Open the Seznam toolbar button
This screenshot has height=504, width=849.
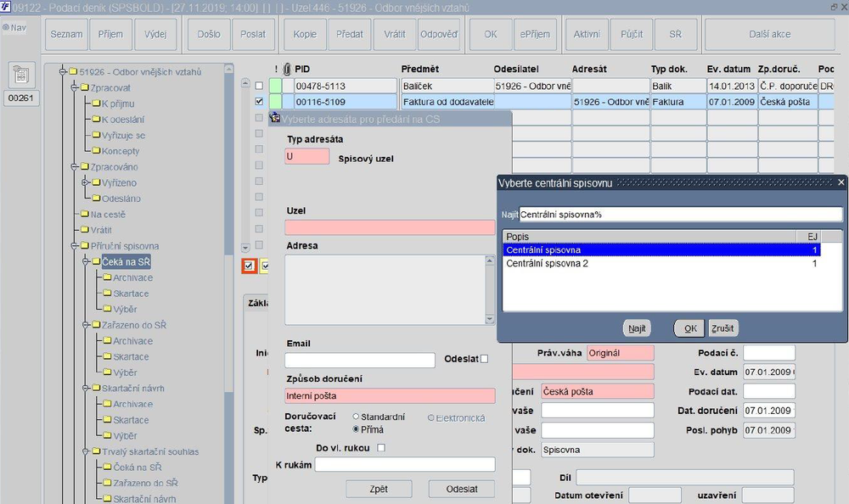66,34
